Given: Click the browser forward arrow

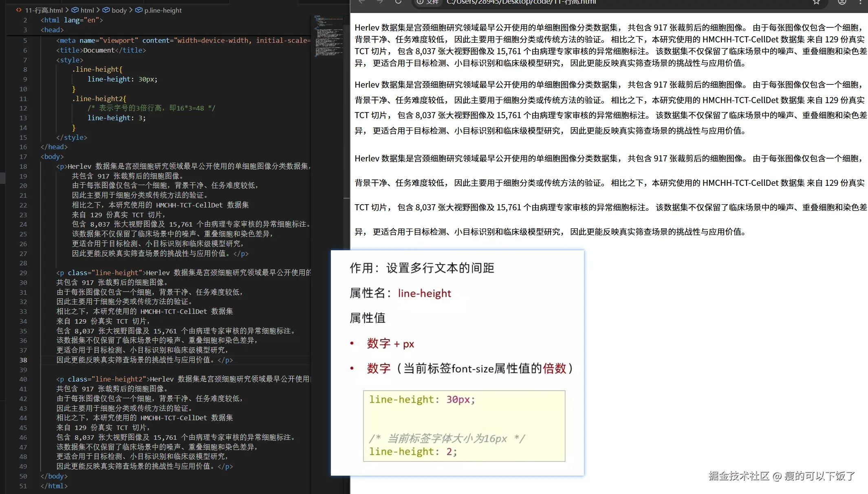Looking at the screenshot, I should tap(380, 2).
